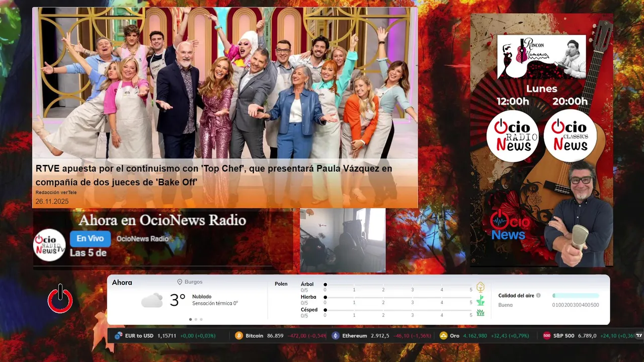Click the air quality index bar
The width and height of the screenshot is (644, 362).
pyautogui.click(x=576, y=296)
